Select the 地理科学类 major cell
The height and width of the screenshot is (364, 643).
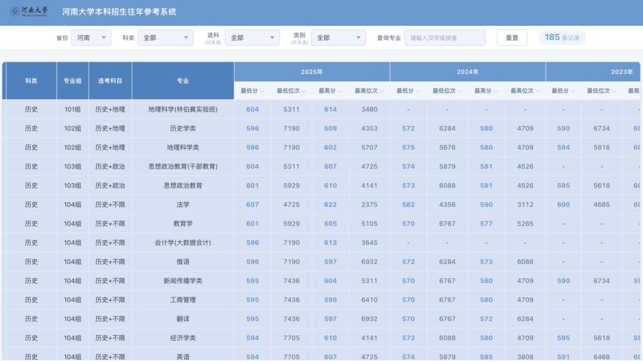(x=183, y=147)
